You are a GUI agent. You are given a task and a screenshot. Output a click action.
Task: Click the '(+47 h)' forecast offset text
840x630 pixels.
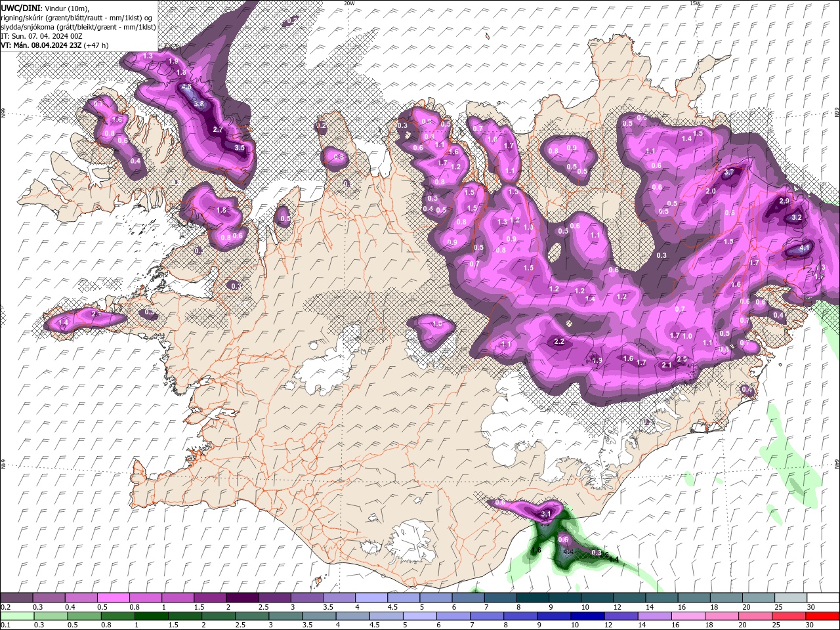96,45
